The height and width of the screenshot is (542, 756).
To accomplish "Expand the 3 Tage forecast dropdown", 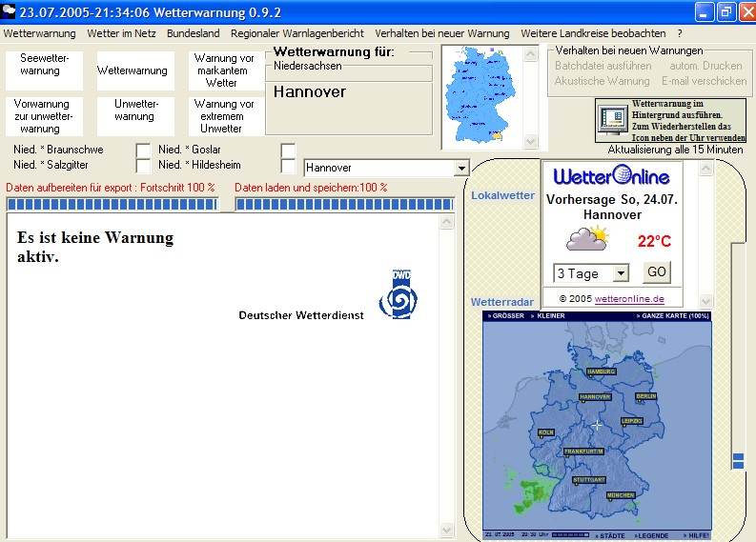I will (621, 273).
